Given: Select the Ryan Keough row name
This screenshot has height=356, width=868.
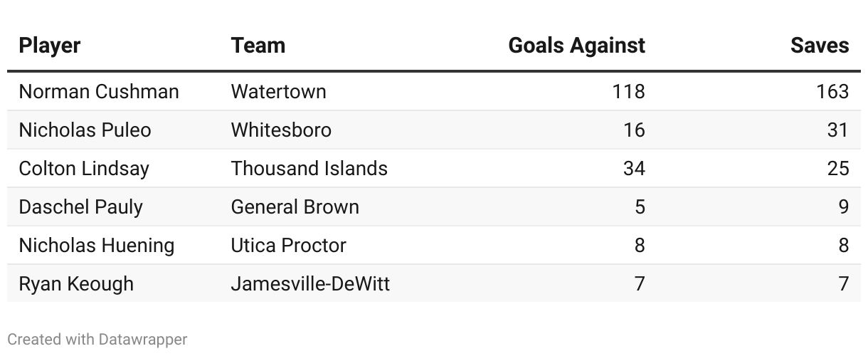Looking at the screenshot, I should point(76,284).
